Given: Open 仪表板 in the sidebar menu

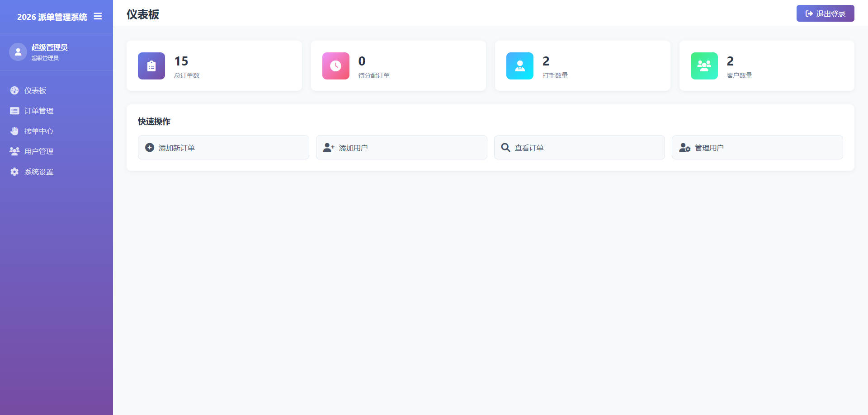Looking at the screenshot, I should point(35,91).
